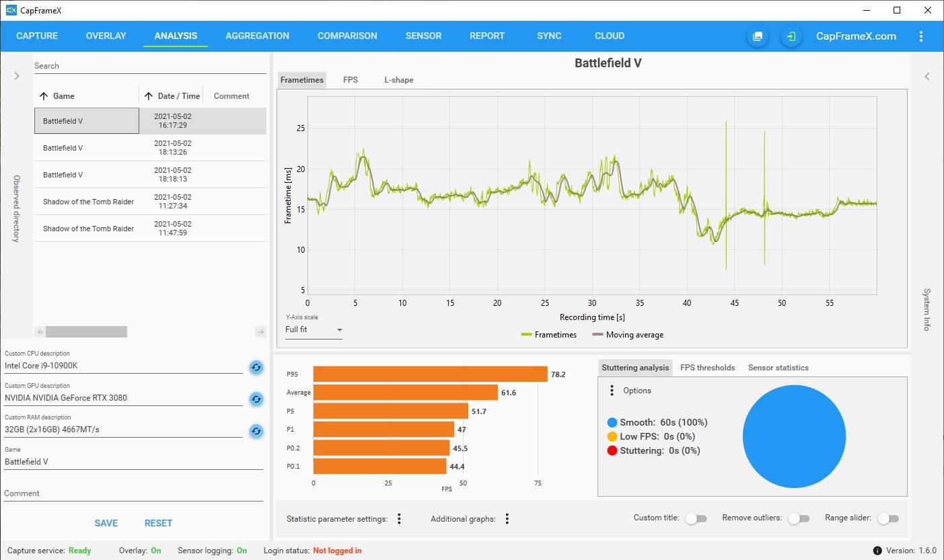Open stuttering analysis Options dots menu
Viewport: 944px width, 560px height.
(x=612, y=391)
